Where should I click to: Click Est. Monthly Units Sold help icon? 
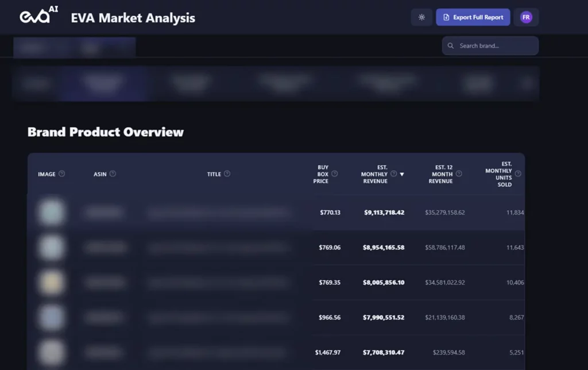[518, 174]
